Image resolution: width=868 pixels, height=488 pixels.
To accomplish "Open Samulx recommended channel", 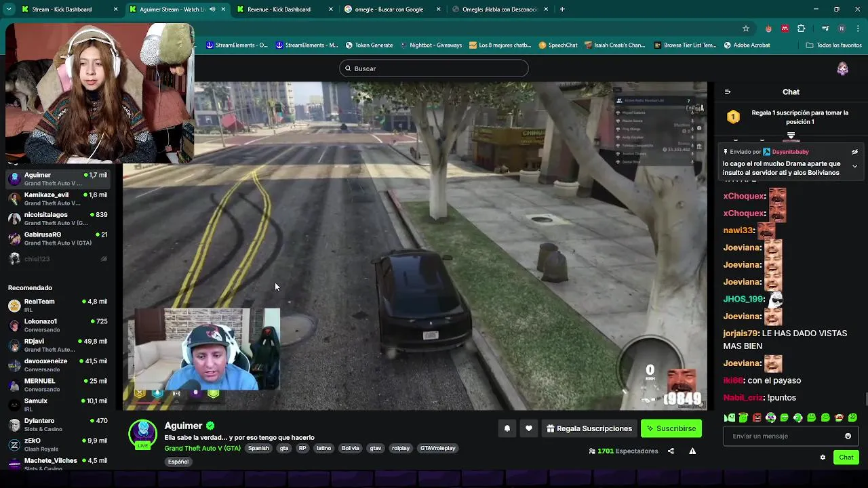I will tap(58, 405).
